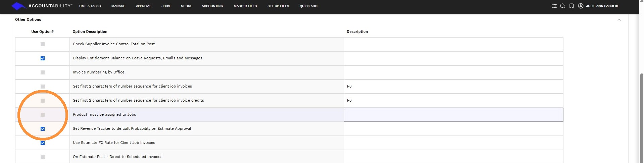Open the Time & Tasks menu

point(90,6)
